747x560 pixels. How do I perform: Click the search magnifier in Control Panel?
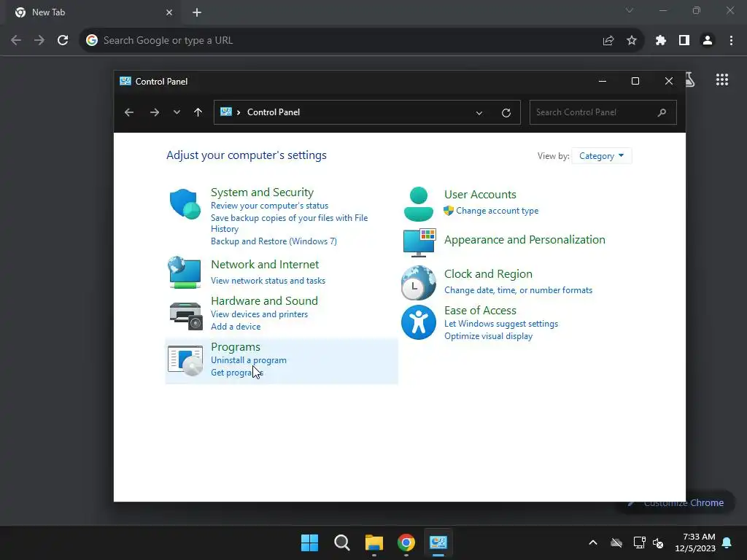coord(662,112)
